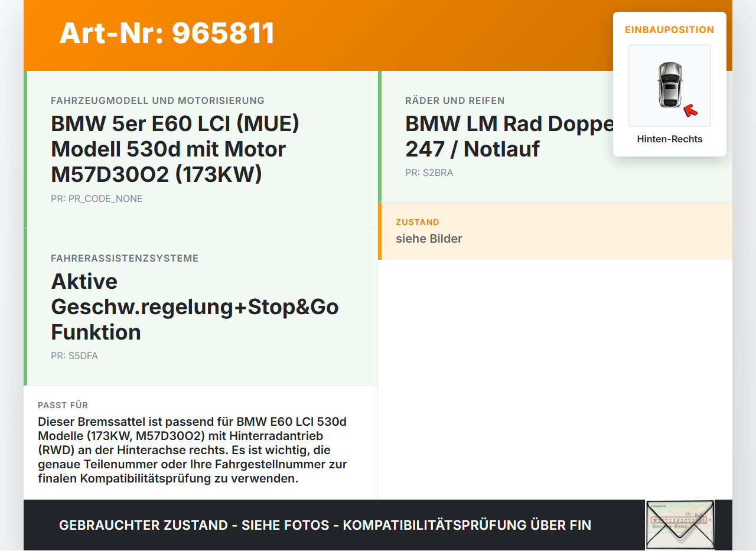Select the 'Art-Nr: 965811' heading

[167, 33]
